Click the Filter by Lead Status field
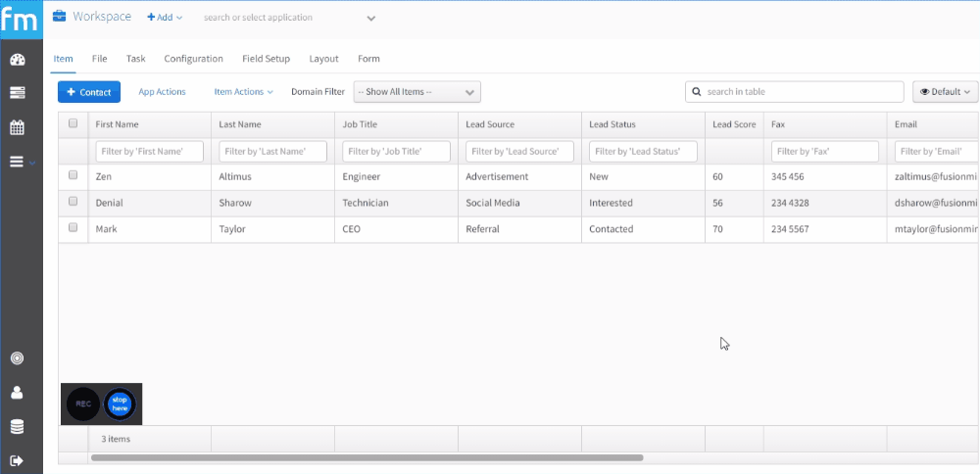Viewport: 980px width, 474px height. pyautogui.click(x=643, y=151)
